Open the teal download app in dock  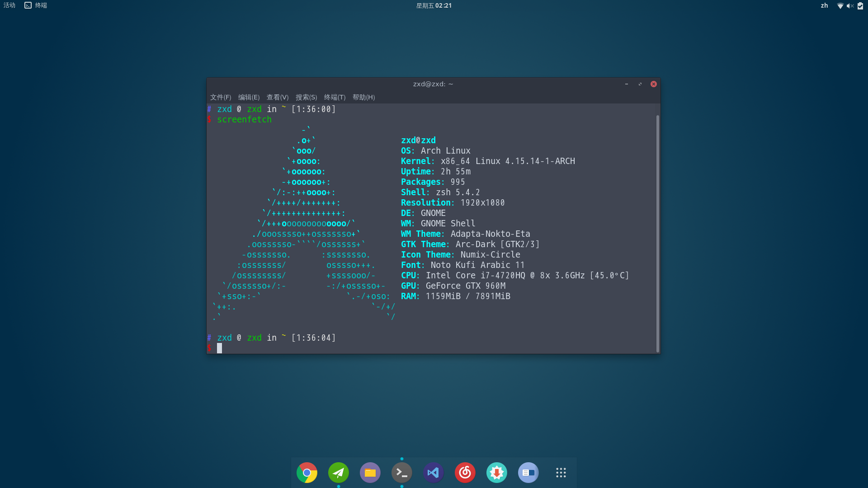[497, 473]
